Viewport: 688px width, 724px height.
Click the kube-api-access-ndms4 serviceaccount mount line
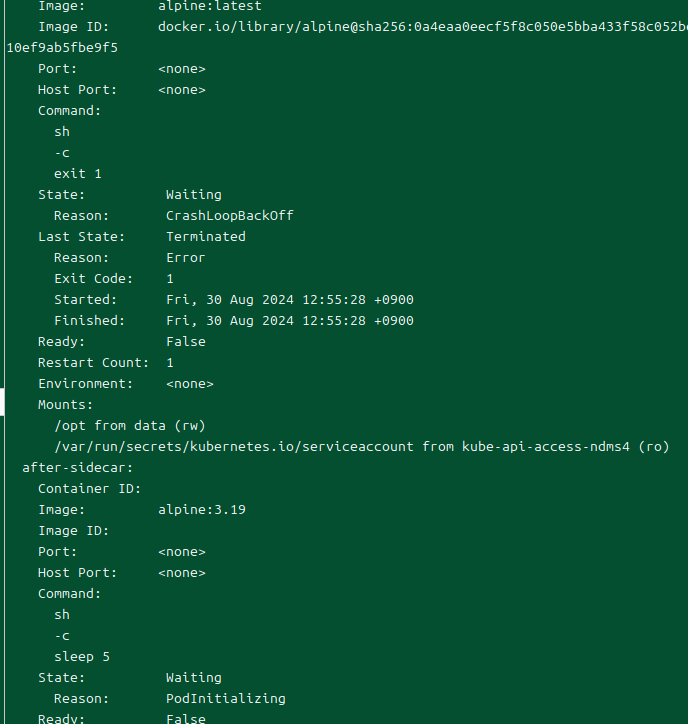click(361, 447)
